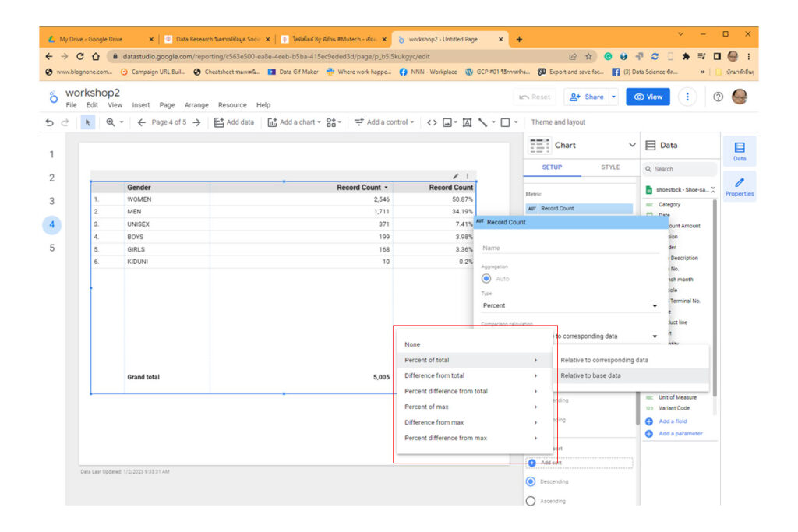Choose Descending sort order
798x532 pixels.
pos(531,481)
